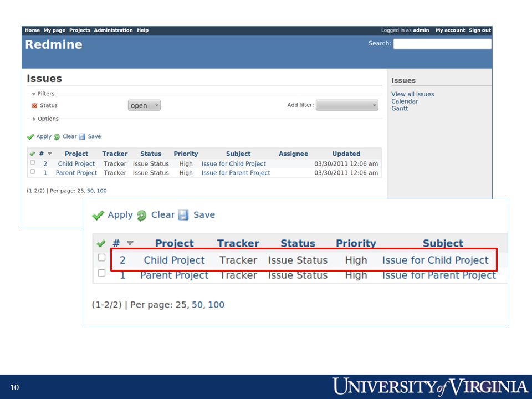532x399 pixels.
Task: Click issue number 1 in small table
Action: click(45, 173)
